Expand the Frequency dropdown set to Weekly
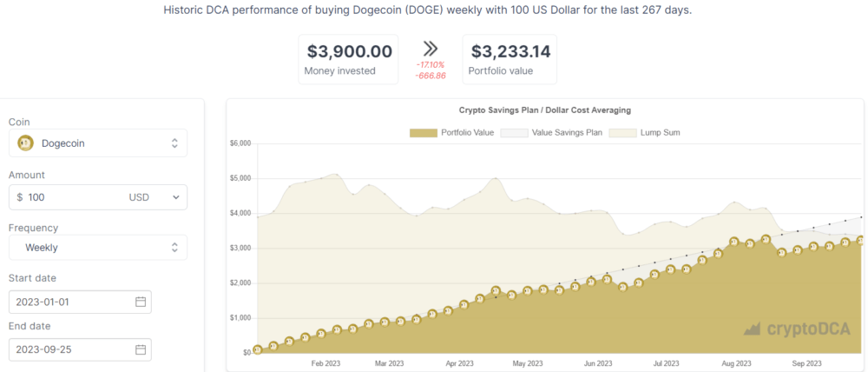 (x=98, y=247)
